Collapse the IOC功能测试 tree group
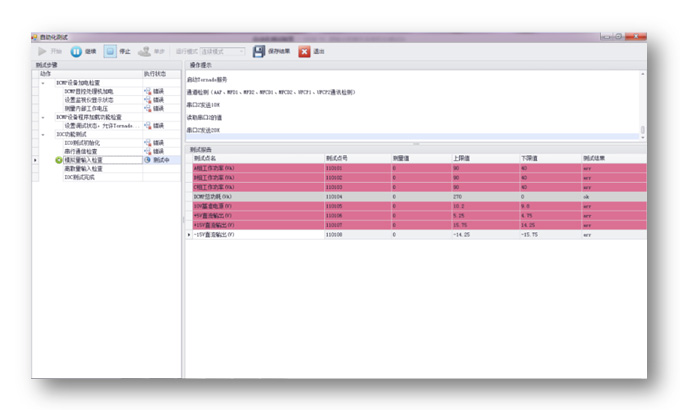Screen dimensions: 680x410 [42, 134]
